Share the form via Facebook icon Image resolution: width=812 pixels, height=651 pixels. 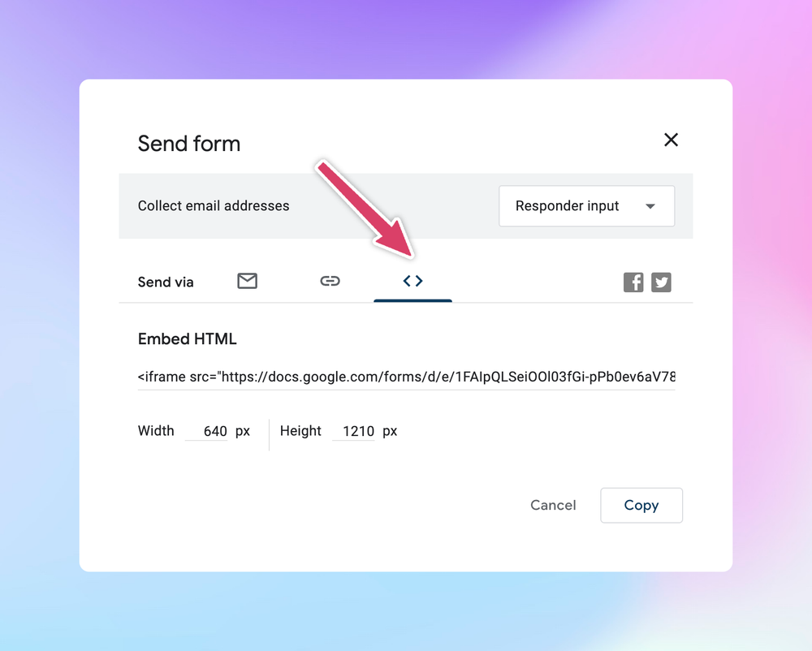coord(633,282)
